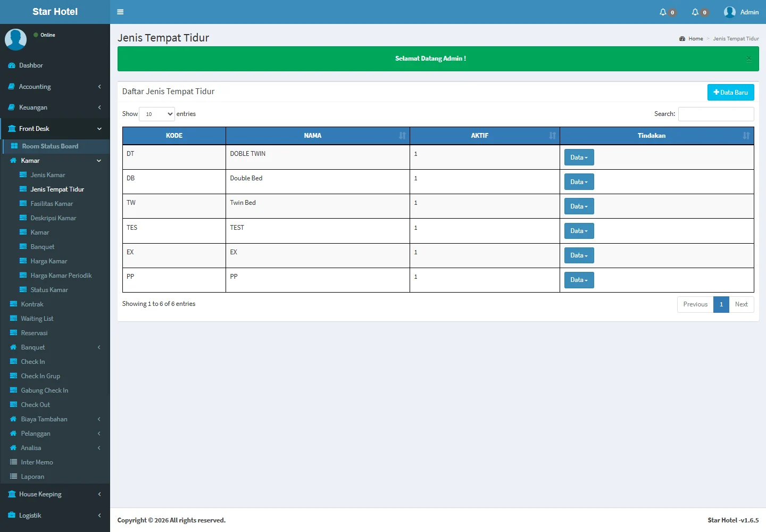Open the Show entries count dropdown
The width and height of the screenshot is (766, 532).
coord(157,114)
